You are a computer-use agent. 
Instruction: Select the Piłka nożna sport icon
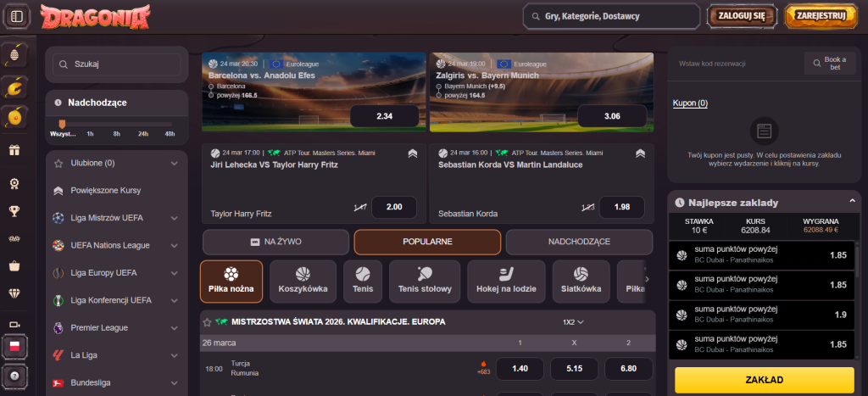231,282
